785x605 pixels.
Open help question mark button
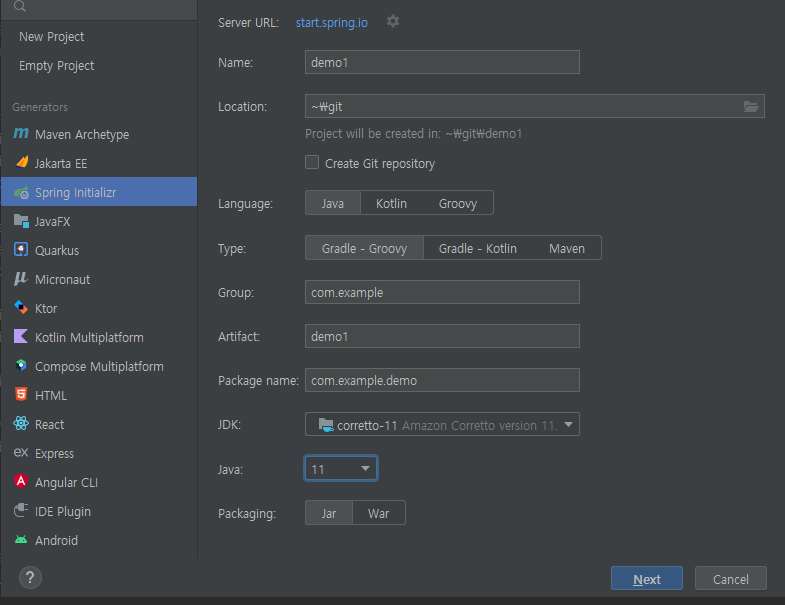tap(30, 577)
